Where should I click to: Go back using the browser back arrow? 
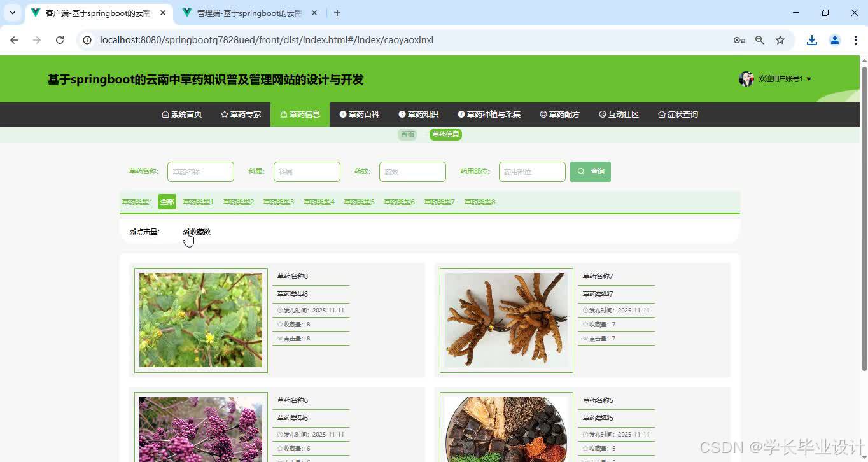point(14,40)
